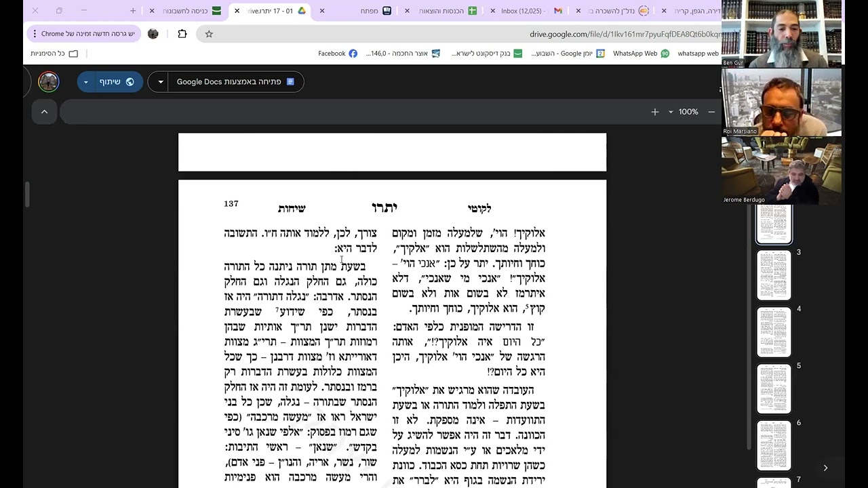Zoom in with the plus icon

[655, 112]
